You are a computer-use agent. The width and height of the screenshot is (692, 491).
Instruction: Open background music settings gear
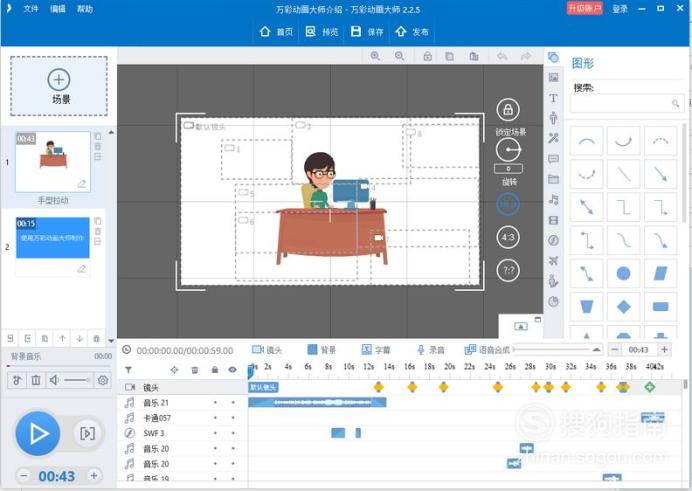pyautogui.click(x=103, y=380)
